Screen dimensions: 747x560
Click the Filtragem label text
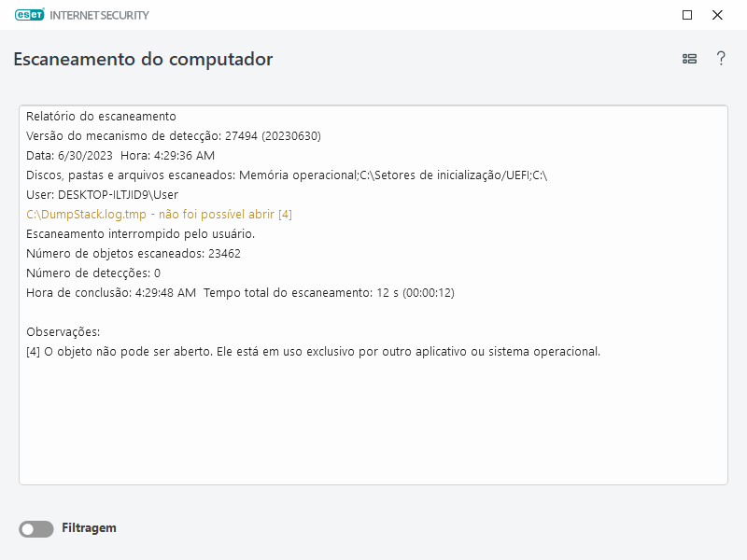click(x=91, y=528)
